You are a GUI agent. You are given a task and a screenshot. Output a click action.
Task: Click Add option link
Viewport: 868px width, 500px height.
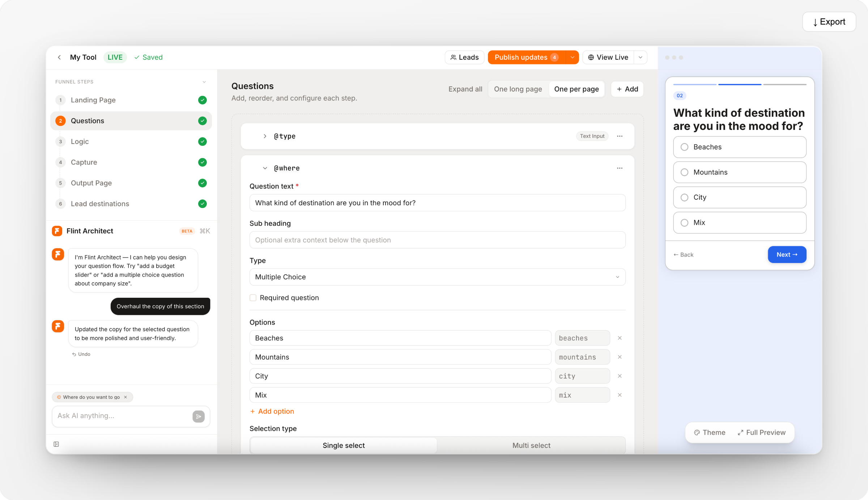[x=272, y=411]
